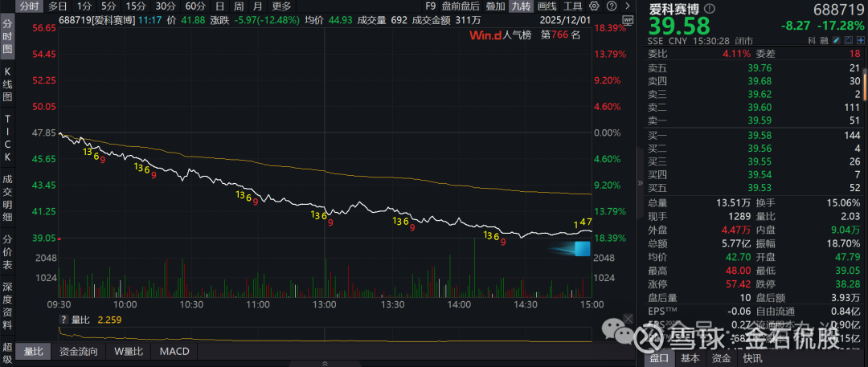Add stock with the plus icon
The image size is (868, 367).
[860, 40]
